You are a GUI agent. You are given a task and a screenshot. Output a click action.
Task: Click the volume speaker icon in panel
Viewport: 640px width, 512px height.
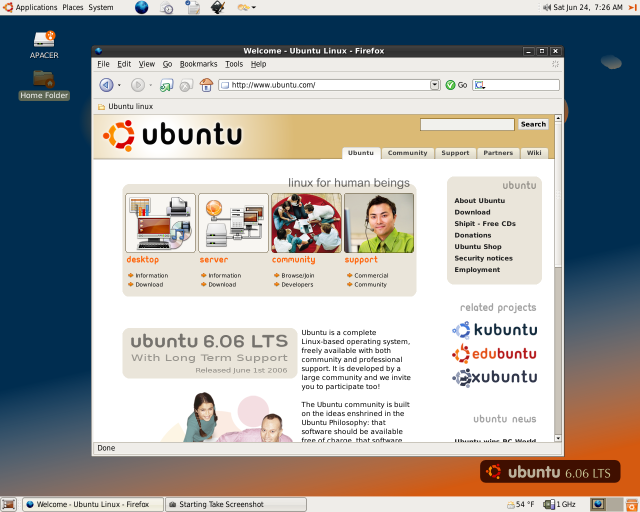click(547, 7)
